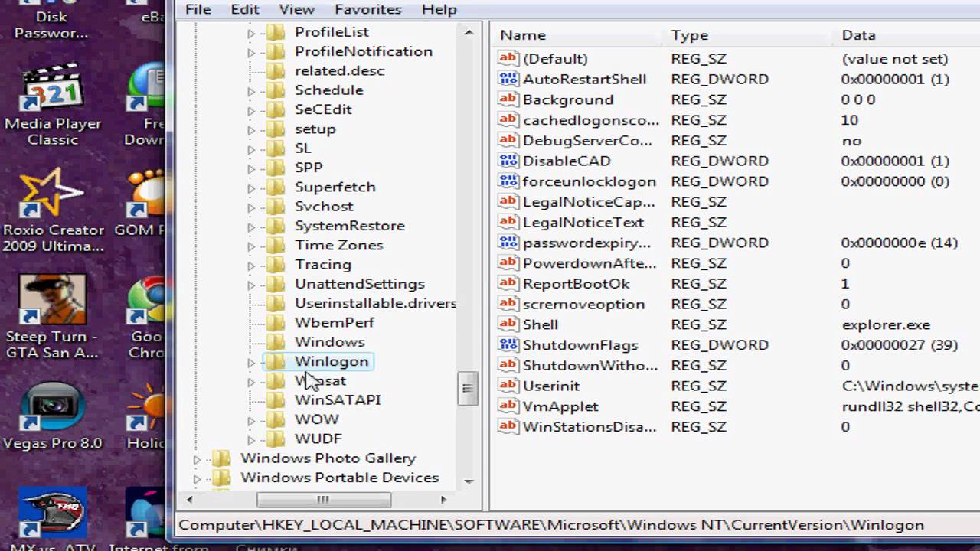
Task: Select the cachedlogonsco... value name
Action: (x=590, y=120)
